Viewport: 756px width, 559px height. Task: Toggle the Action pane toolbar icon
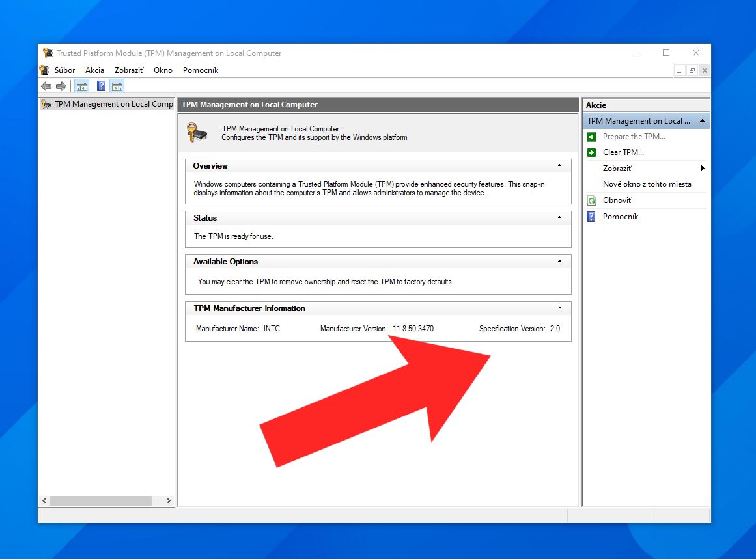[117, 87]
